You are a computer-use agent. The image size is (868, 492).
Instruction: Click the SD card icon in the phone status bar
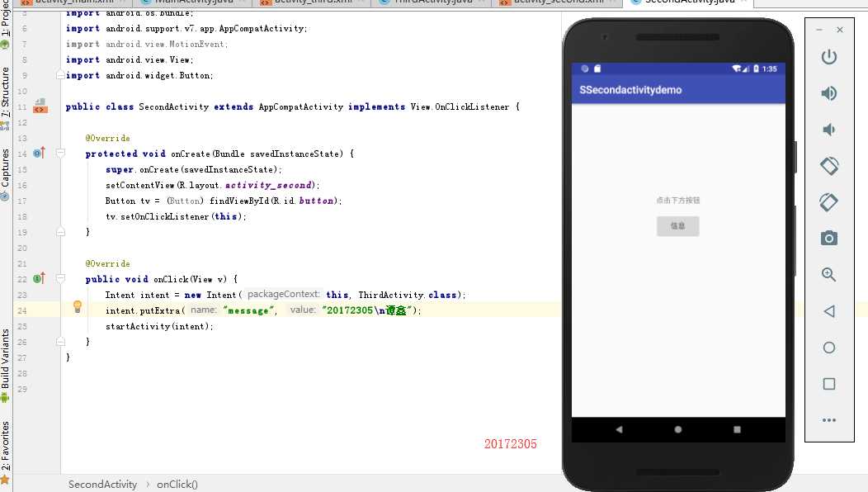(597, 69)
